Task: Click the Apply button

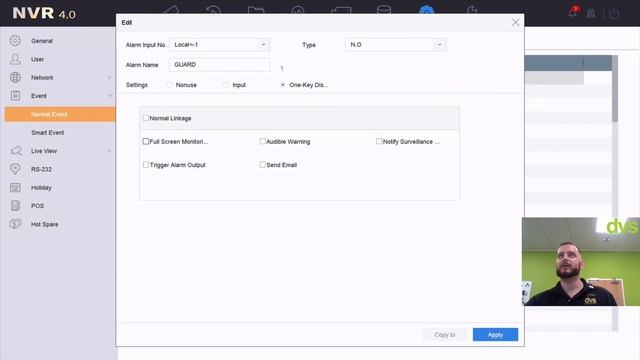Action: pos(495,335)
